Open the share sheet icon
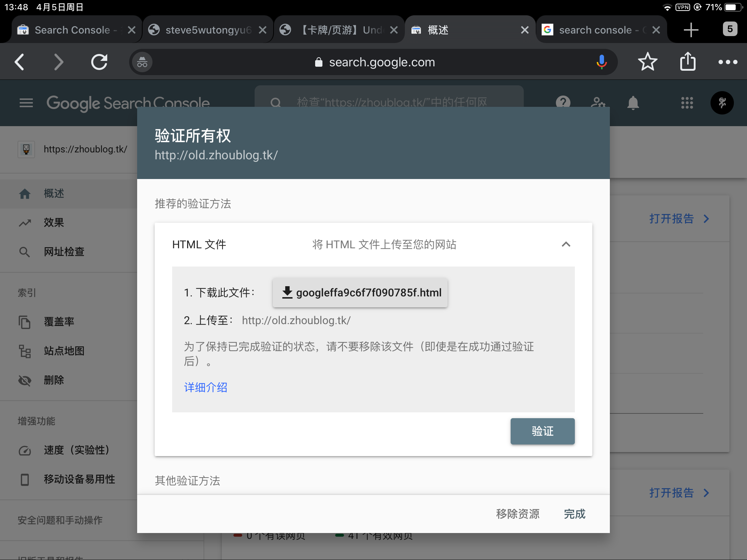The width and height of the screenshot is (747, 560). click(x=688, y=62)
